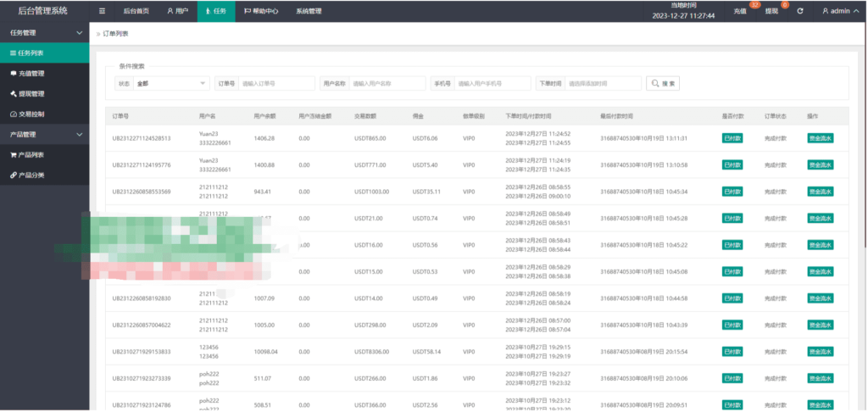The width and height of the screenshot is (868, 412).
Task: Click 已付款 badge for order UB2312260858553569
Action: 732,192
